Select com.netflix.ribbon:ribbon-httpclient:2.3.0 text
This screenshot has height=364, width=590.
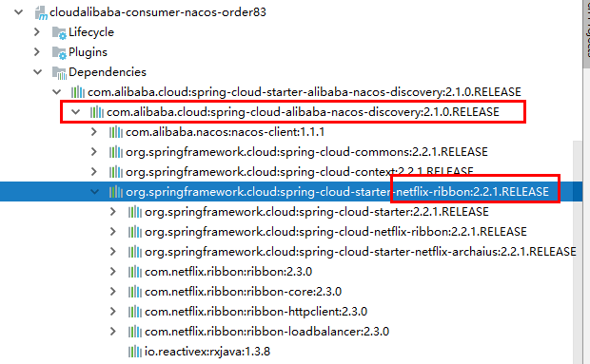tap(256, 312)
